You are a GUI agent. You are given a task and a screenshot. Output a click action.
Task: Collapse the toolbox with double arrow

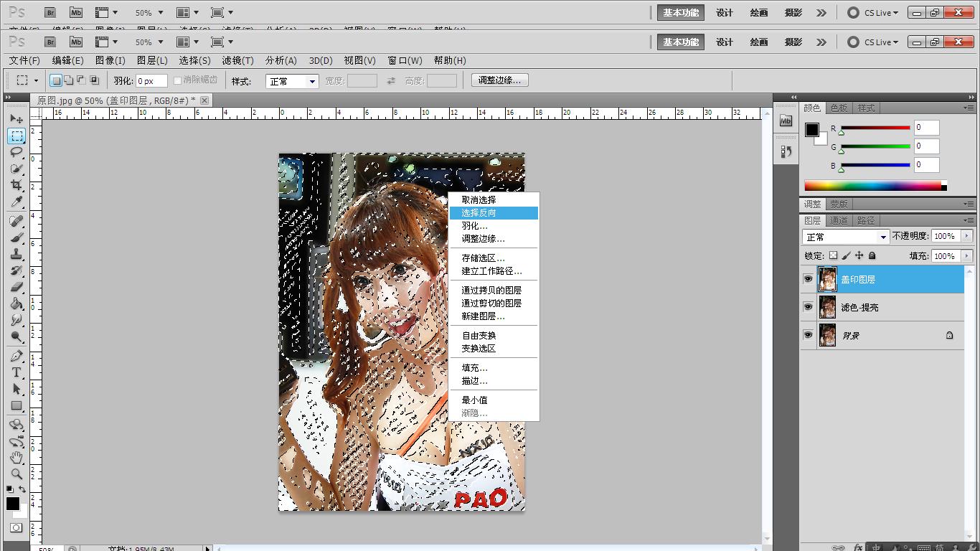[9, 97]
